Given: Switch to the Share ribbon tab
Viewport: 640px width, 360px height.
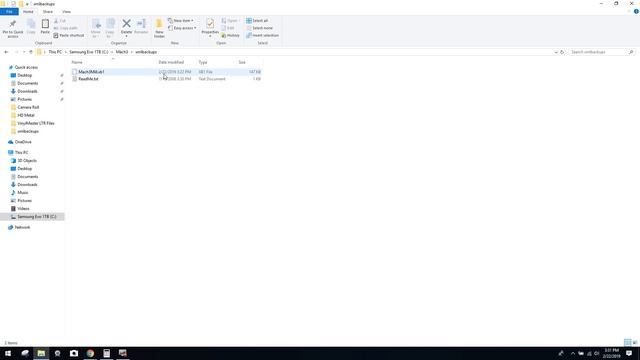Looking at the screenshot, I should 48,11.
